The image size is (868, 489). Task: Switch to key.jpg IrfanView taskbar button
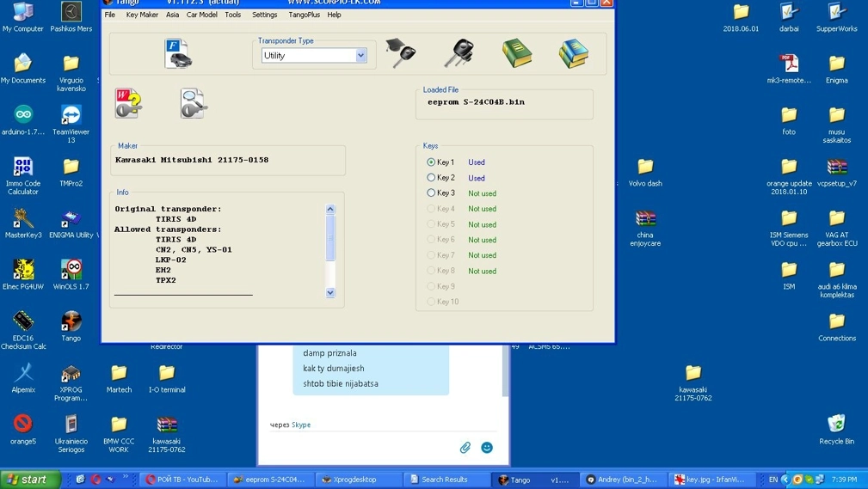(x=711, y=480)
